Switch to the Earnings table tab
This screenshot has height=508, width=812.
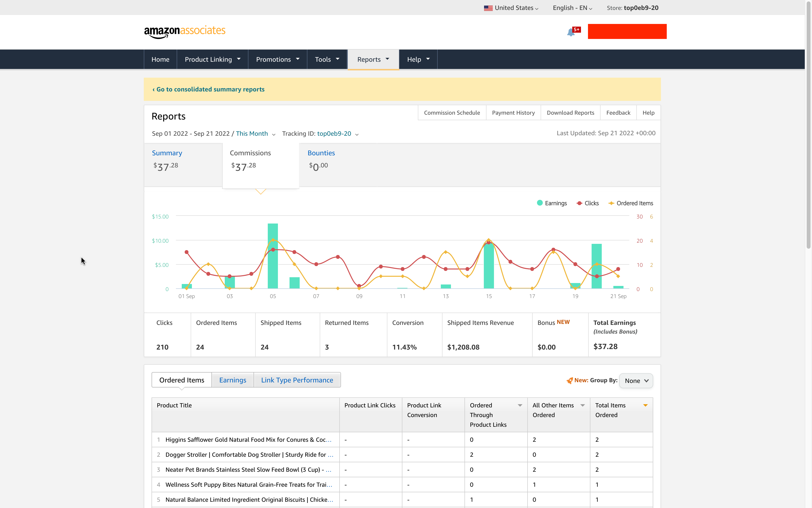coord(232,380)
